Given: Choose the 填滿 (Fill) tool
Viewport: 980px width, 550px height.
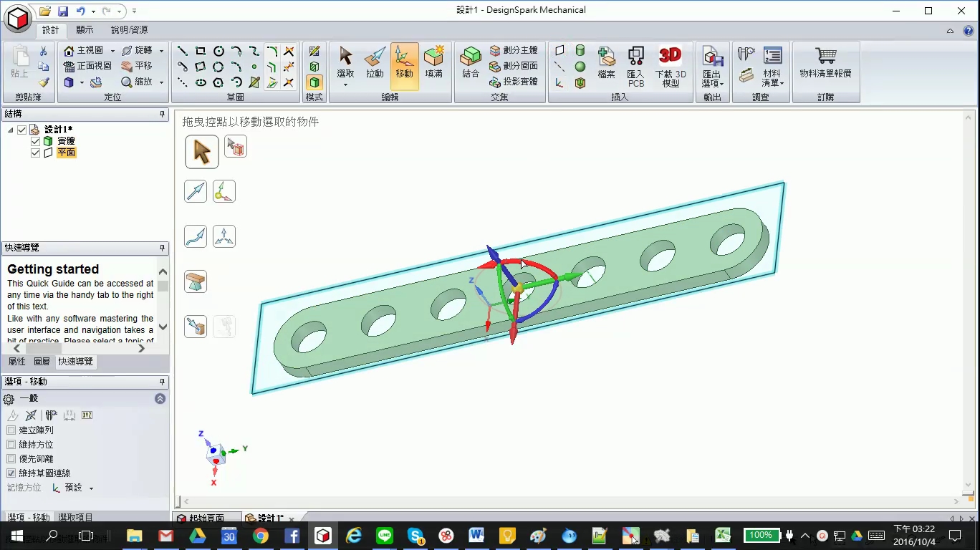Looking at the screenshot, I should (433, 62).
